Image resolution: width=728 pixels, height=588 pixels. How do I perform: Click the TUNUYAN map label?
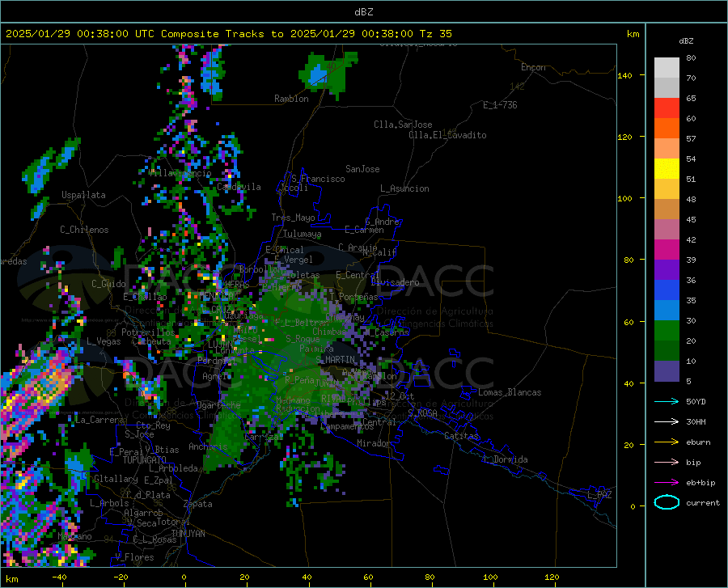(x=188, y=533)
